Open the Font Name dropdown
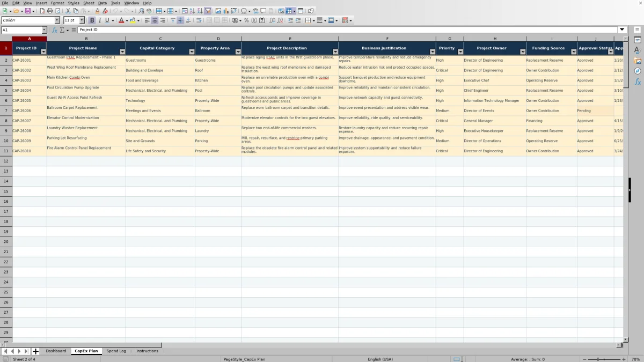The image size is (644, 362). [57, 20]
